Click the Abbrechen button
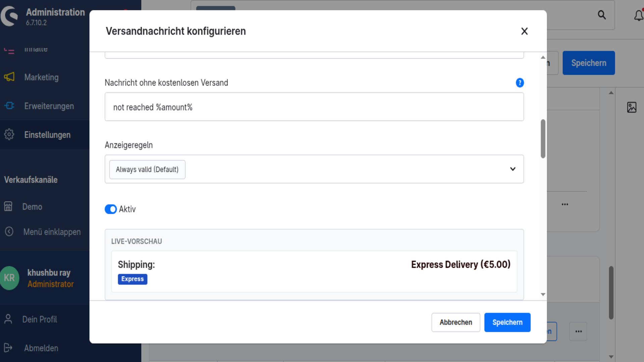This screenshot has height=362, width=644. click(x=456, y=322)
